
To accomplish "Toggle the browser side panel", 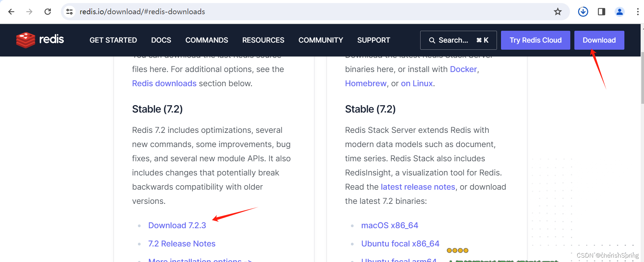I will coord(601,12).
